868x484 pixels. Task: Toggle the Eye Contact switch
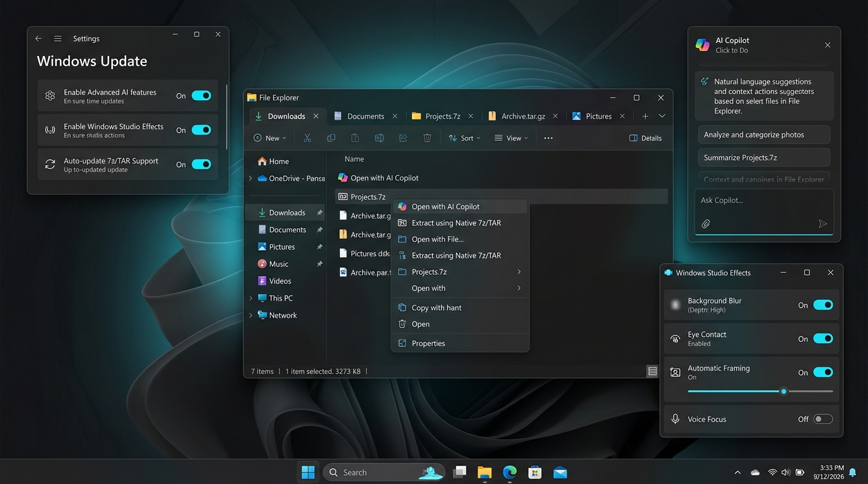[823, 338]
